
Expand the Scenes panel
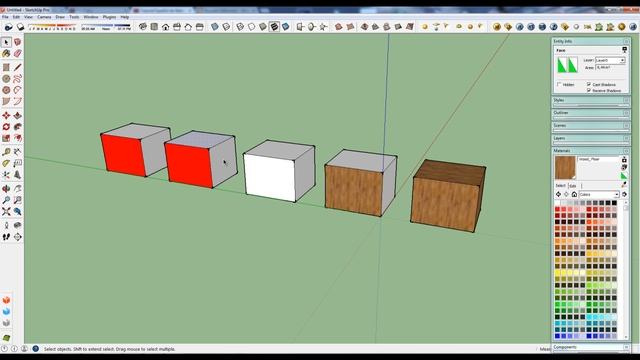click(626, 125)
